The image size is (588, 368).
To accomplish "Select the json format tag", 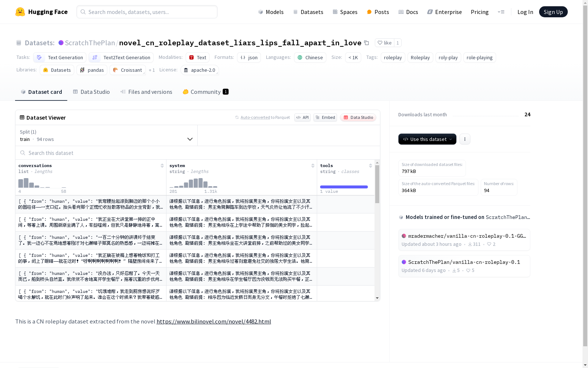I will point(249,57).
